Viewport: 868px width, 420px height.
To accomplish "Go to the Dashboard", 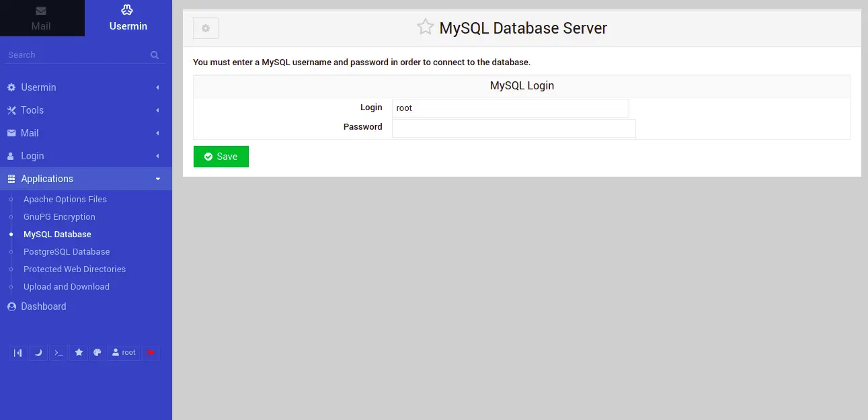I will click(x=44, y=306).
